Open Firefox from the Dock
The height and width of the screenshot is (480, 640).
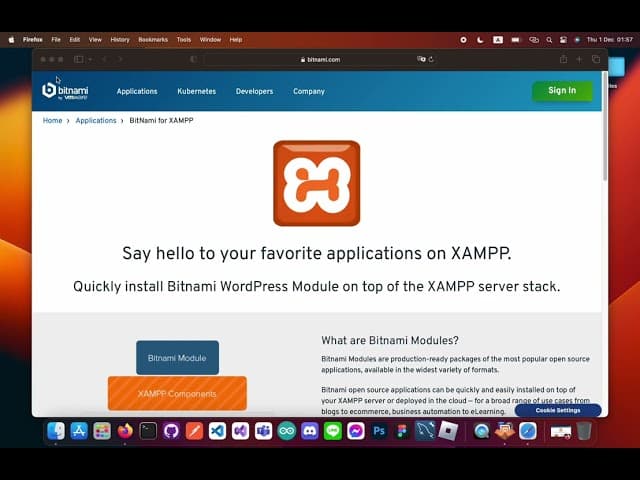coord(125,431)
